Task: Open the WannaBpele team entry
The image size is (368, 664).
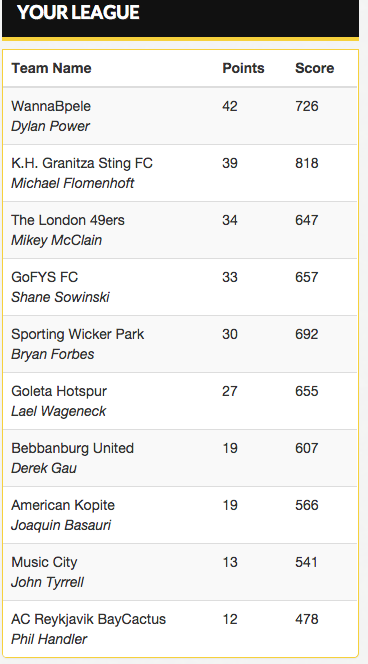Action: (51, 106)
